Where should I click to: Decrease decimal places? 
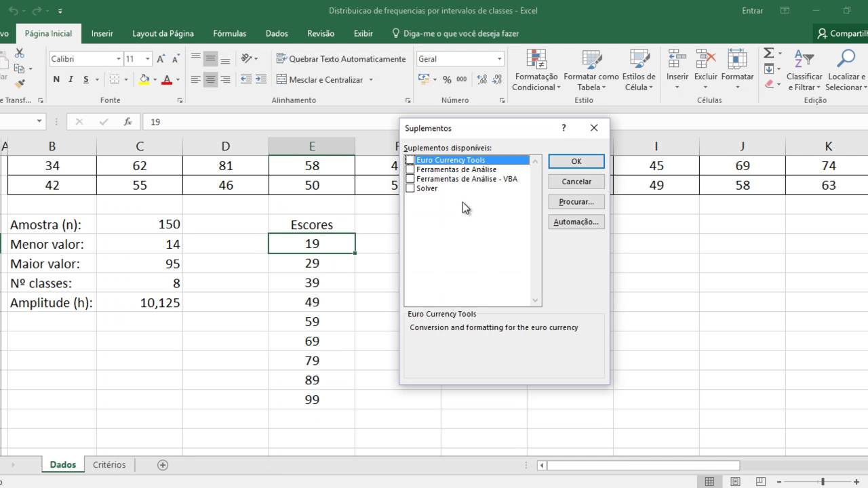click(496, 79)
